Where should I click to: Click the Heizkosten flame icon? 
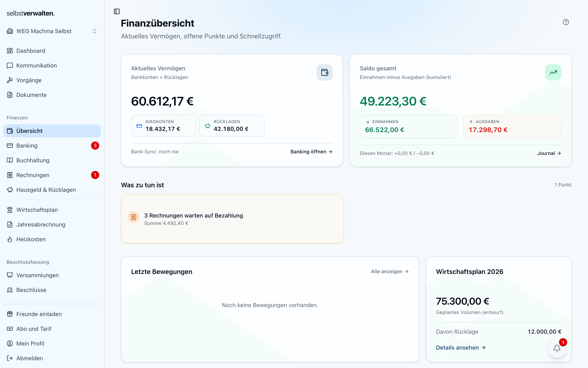[10, 239]
